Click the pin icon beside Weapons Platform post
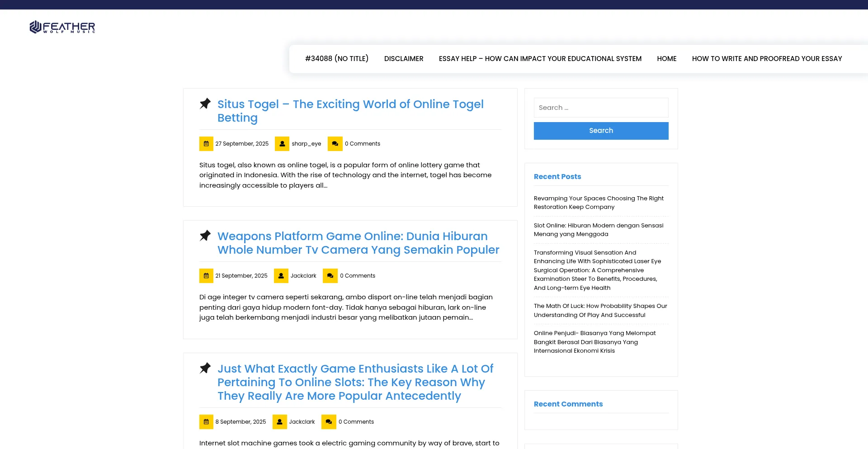This screenshot has height=449, width=868. point(205,236)
